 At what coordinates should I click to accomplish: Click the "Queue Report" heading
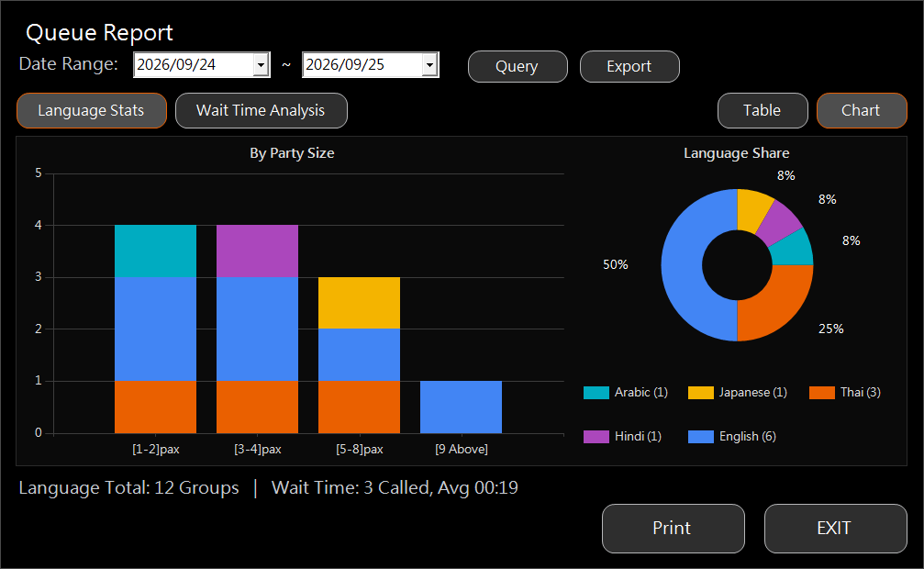100,32
